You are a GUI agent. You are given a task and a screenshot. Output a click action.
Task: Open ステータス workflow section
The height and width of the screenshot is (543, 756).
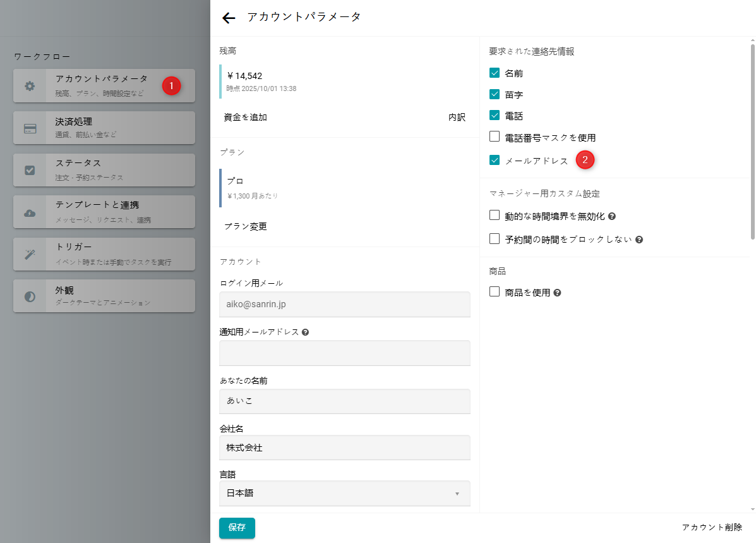104,170
